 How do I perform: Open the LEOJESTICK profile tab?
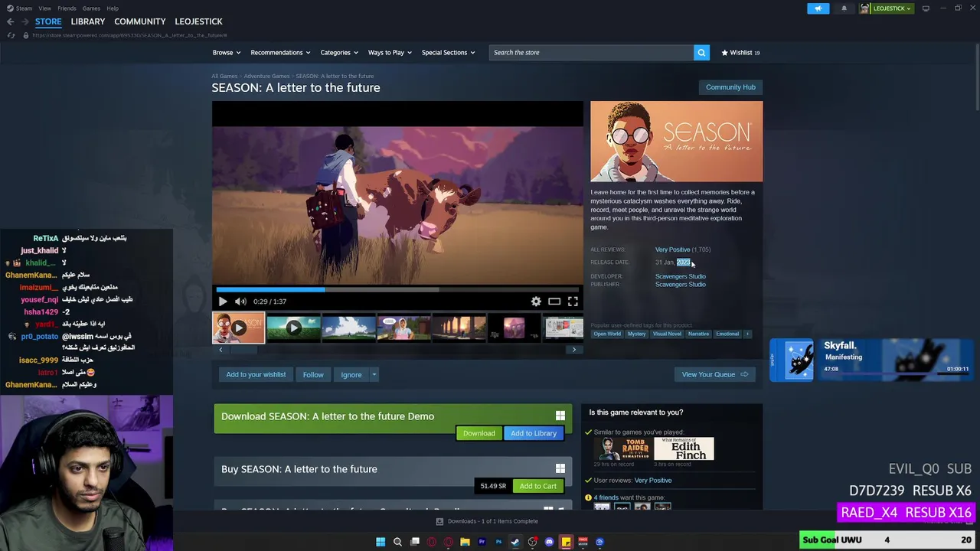198,21
